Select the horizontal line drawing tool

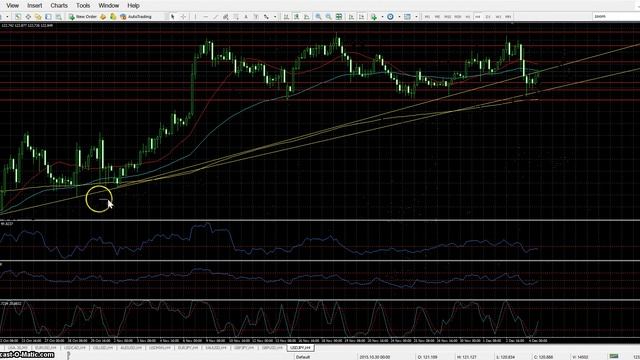[x=206, y=17]
